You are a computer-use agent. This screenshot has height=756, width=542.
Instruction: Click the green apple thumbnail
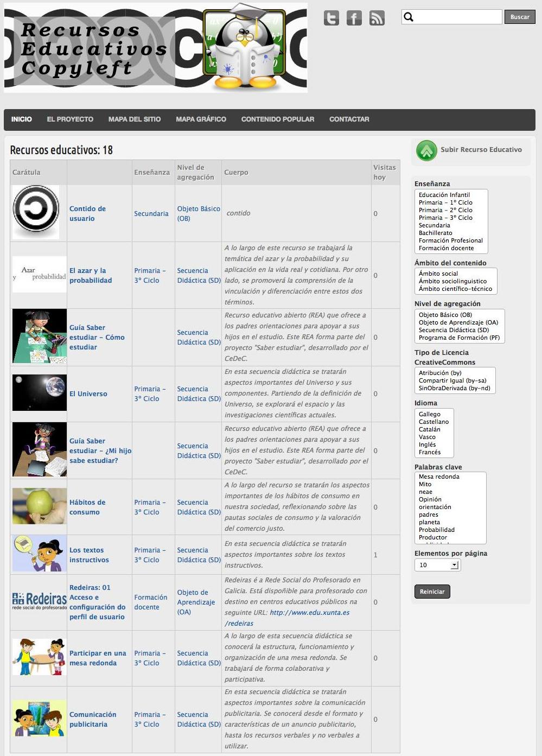pyautogui.click(x=39, y=506)
